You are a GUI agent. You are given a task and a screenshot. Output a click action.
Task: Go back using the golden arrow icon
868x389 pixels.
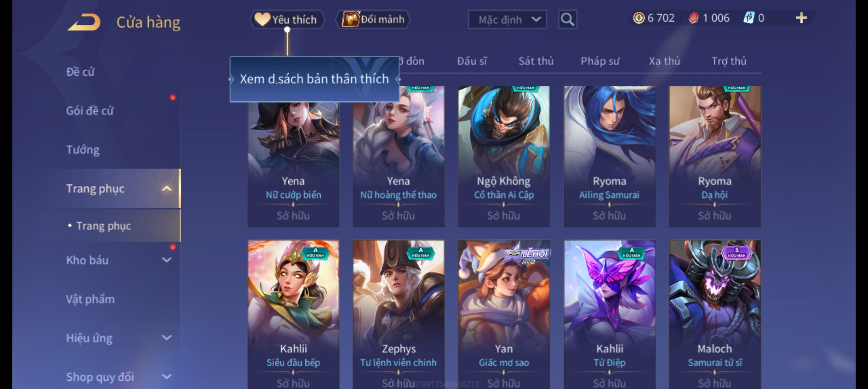(84, 22)
